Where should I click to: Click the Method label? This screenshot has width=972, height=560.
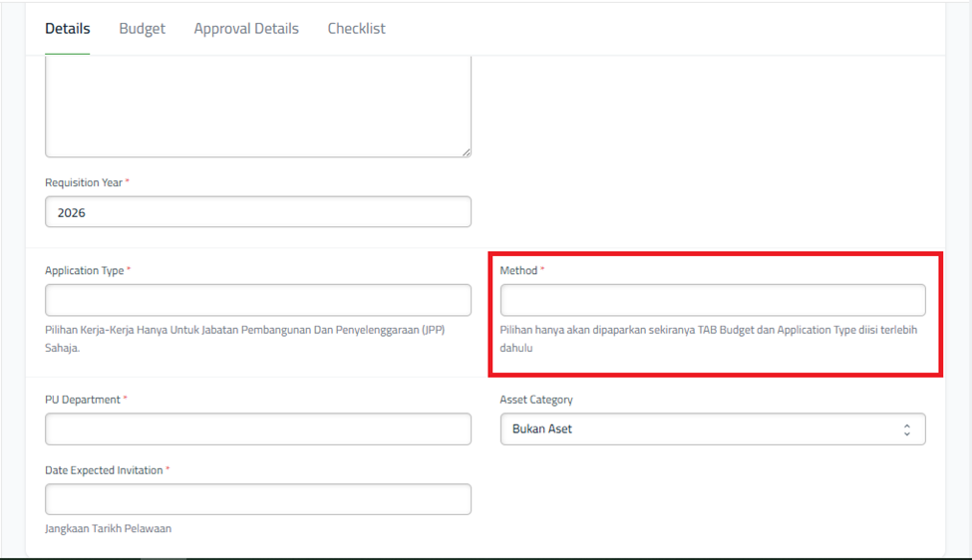pos(518,271)
